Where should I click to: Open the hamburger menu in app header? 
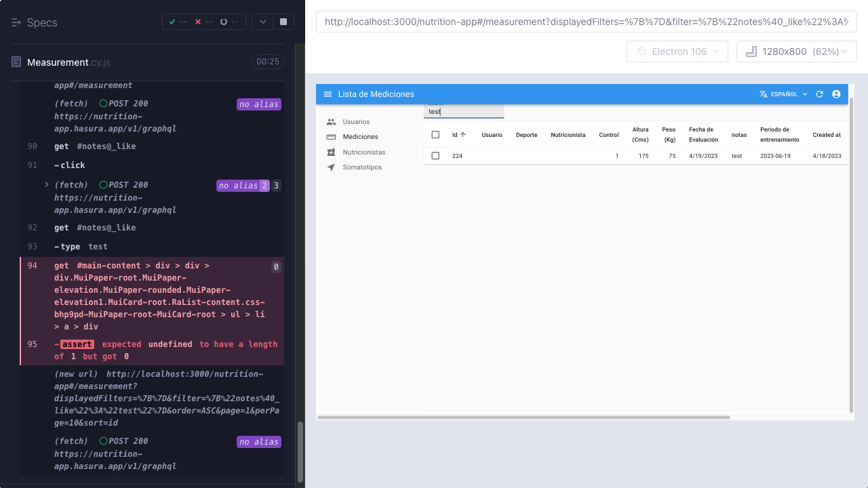tap(328, 94)
